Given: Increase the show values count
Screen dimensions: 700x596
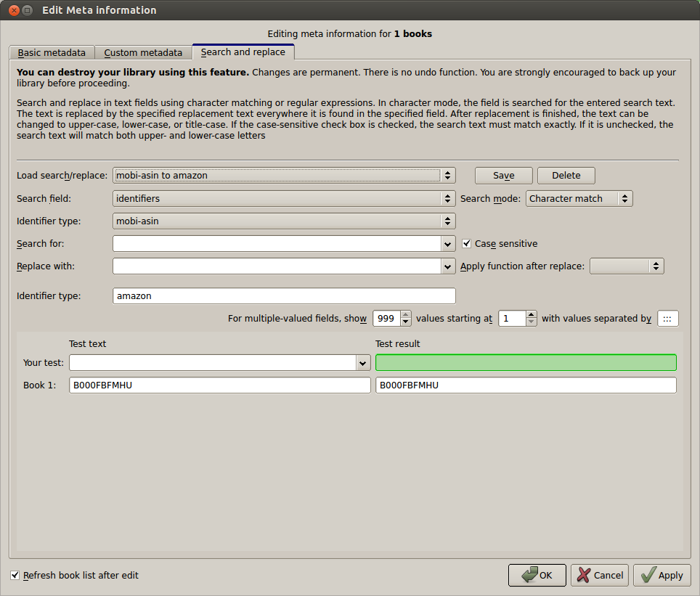Looking at the screenshot, I should pos(405,315).
